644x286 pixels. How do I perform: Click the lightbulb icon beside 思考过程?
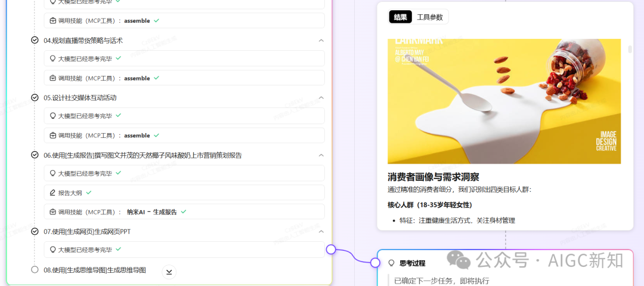coord(391,263)
